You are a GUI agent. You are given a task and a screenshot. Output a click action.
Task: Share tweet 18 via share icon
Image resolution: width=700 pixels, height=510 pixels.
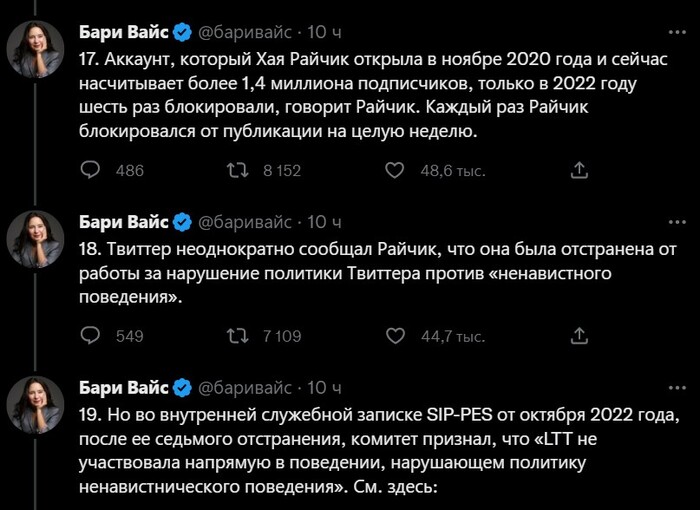pos(579,336)
